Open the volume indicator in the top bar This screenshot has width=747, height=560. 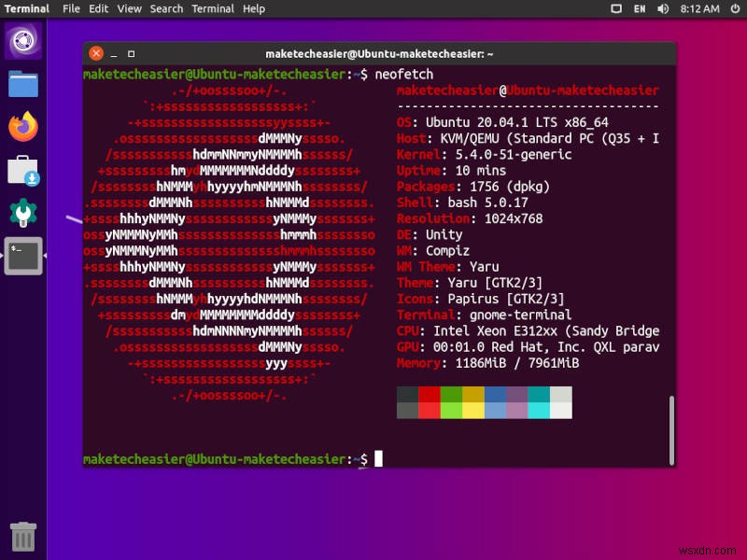click(663, 8)
